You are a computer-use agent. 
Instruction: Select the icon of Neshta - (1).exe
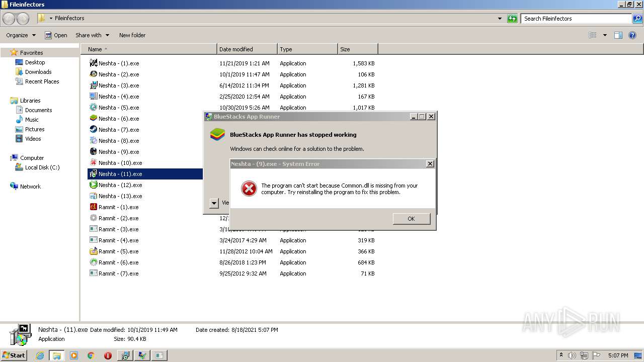click(93, 63)
